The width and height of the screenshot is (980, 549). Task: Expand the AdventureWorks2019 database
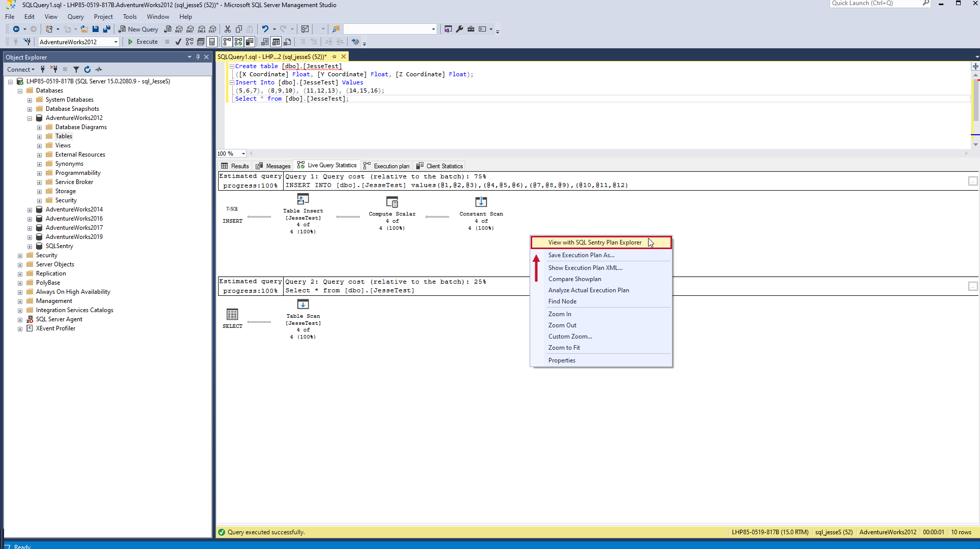tap(29, 237)
